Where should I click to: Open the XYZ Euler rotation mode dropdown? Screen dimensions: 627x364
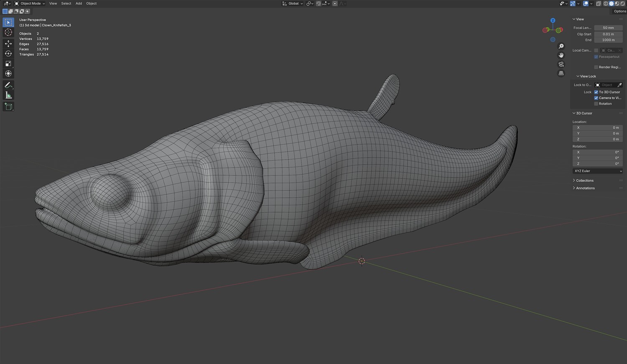coord(597,171)
